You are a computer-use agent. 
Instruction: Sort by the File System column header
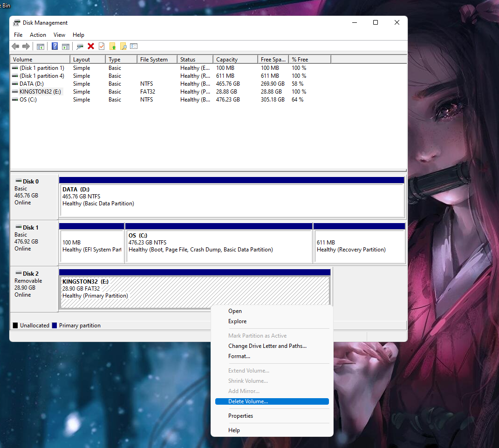tap(157, 60)
